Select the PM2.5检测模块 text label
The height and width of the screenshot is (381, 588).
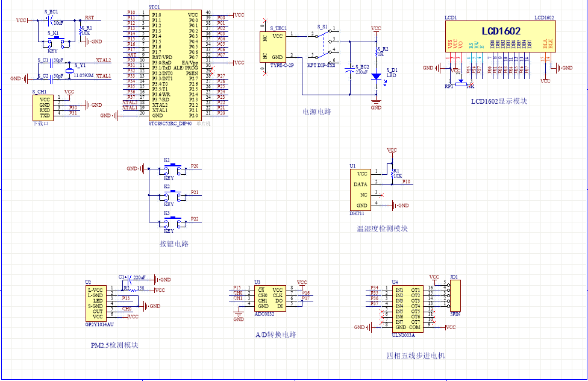coord(114,345)
